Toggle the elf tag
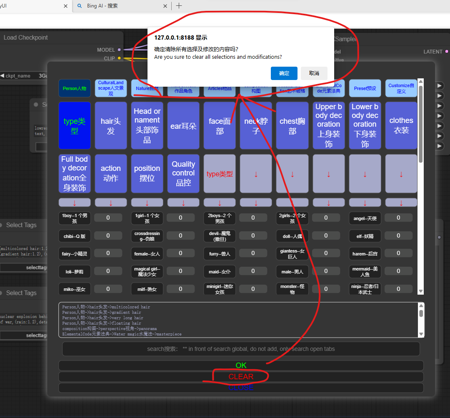 coord(365,236)
